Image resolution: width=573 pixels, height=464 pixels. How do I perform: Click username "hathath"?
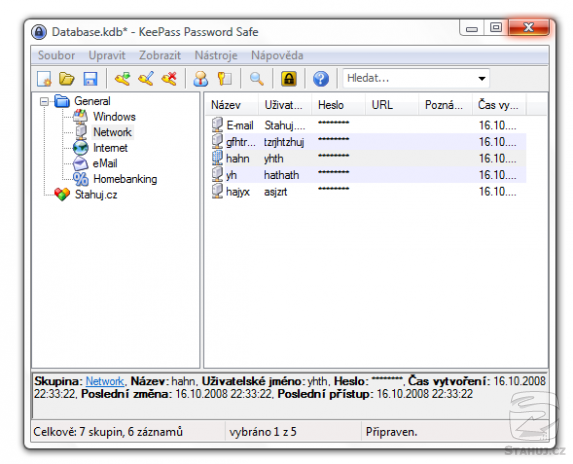click(281, 175)
